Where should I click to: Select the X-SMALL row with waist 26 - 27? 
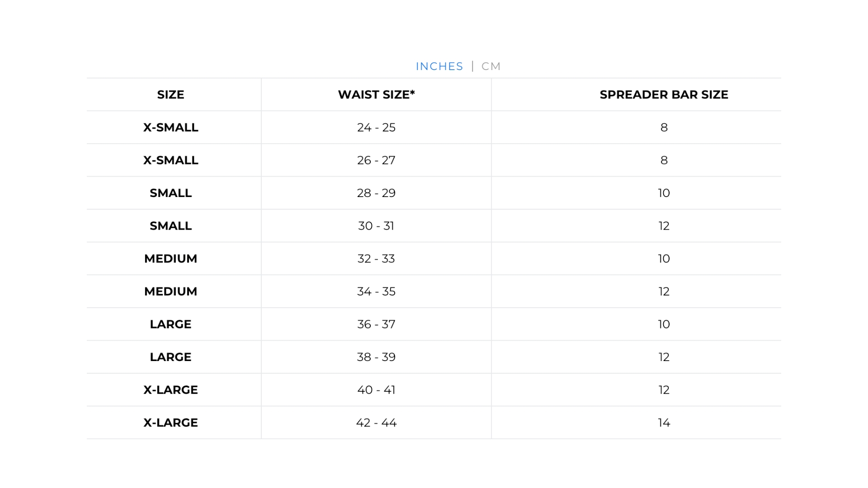click(x=170, y=160)
